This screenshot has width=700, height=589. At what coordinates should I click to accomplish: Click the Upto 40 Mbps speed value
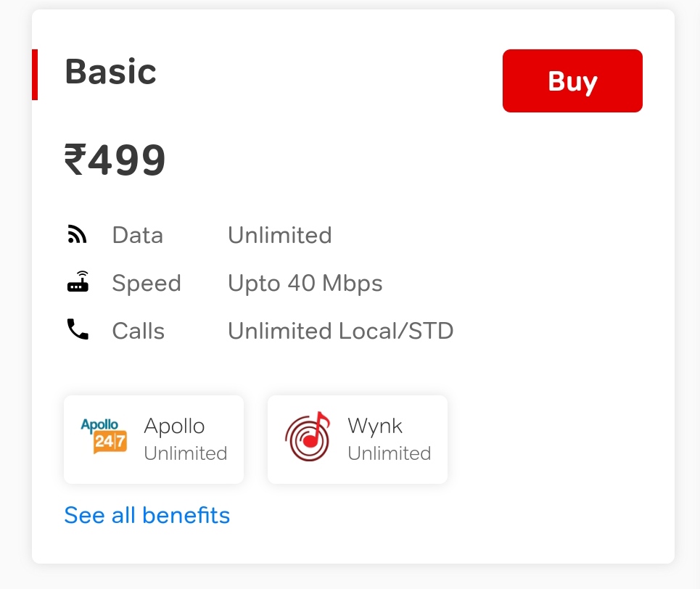[x=305, y=284]
